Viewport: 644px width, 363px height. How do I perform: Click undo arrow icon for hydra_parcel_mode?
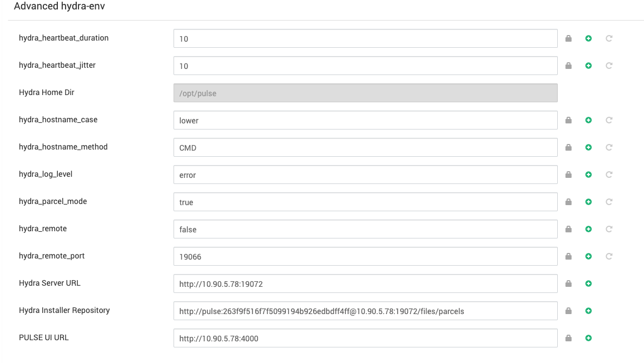(x=609, y=202)
